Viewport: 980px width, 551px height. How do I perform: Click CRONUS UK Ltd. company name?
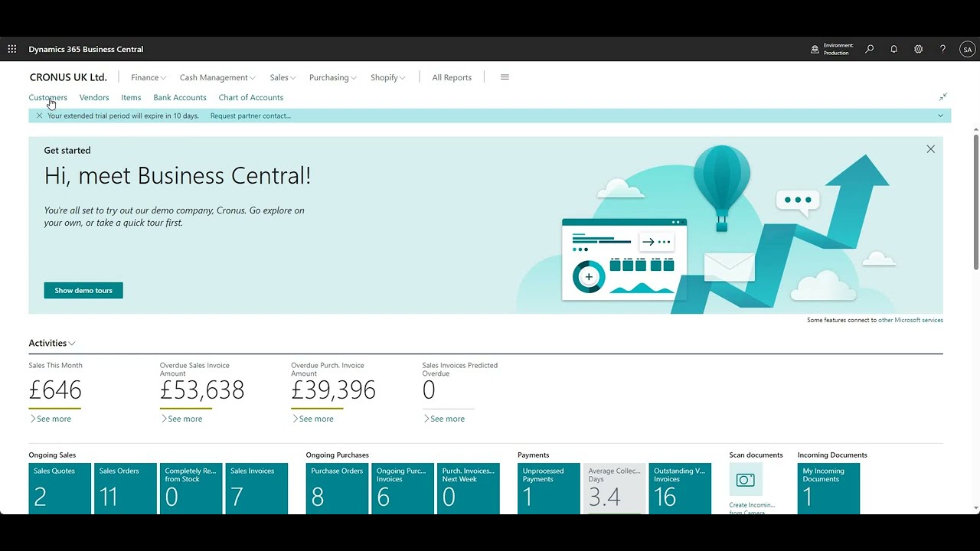pyautogui.click(x=68, y=77)
